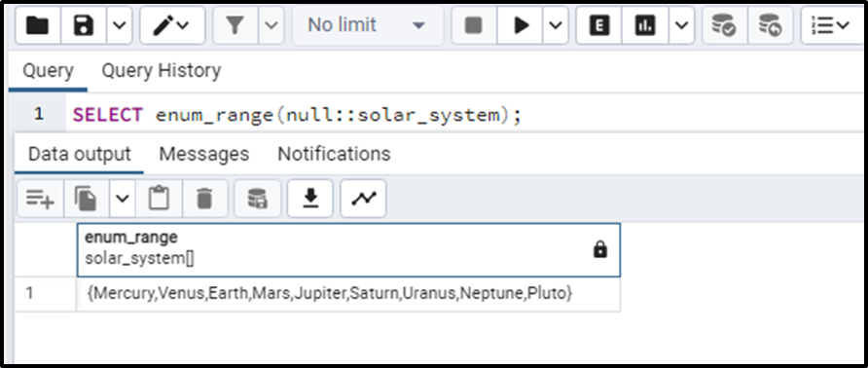Expand the explain options dropdown arrow

click(682, 25)
